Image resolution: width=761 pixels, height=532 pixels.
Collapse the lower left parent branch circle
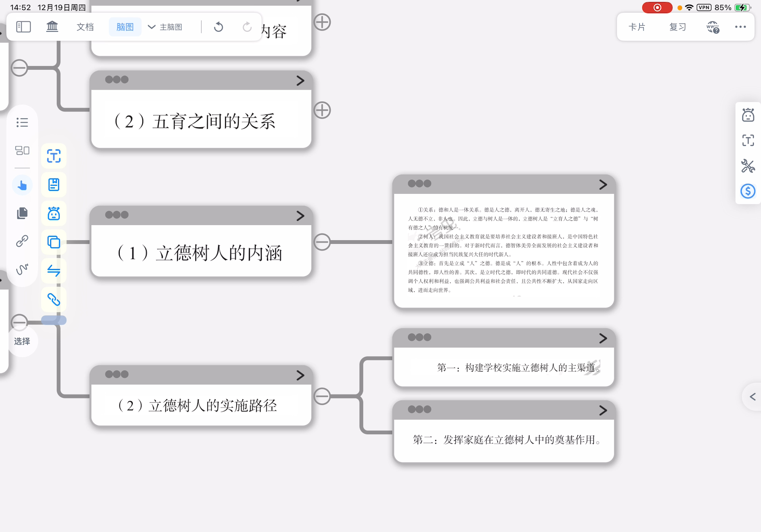tap(19, 322)
